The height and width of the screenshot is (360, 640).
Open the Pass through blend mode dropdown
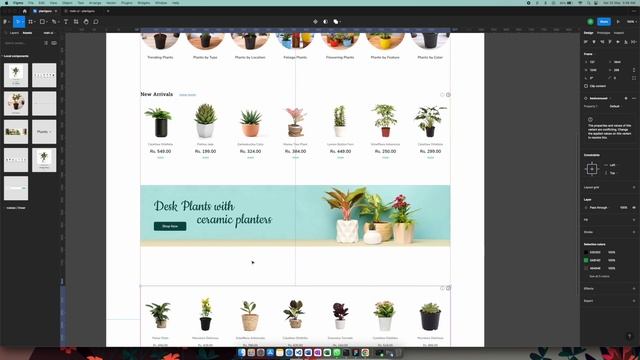click(599, 208)
